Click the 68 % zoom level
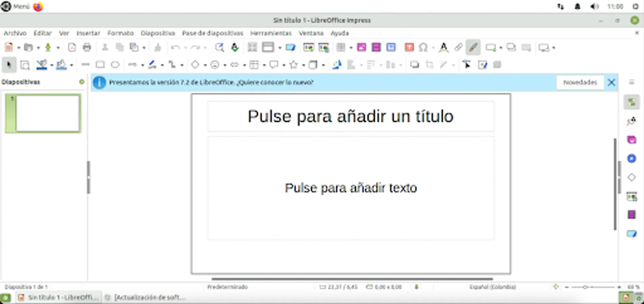The image size is (644, 304). (634, 287)
